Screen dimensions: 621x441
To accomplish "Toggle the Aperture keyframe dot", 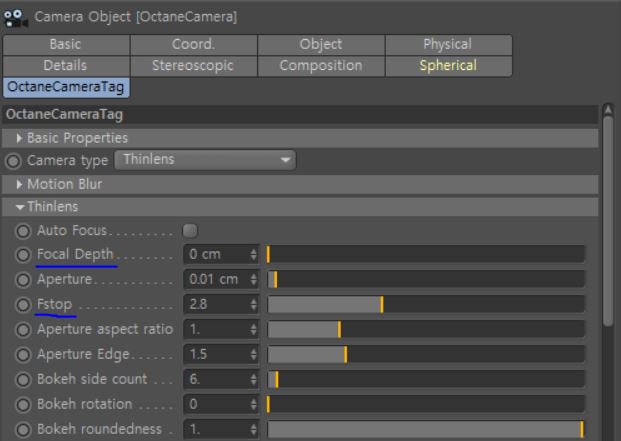I will coord(23,280).
